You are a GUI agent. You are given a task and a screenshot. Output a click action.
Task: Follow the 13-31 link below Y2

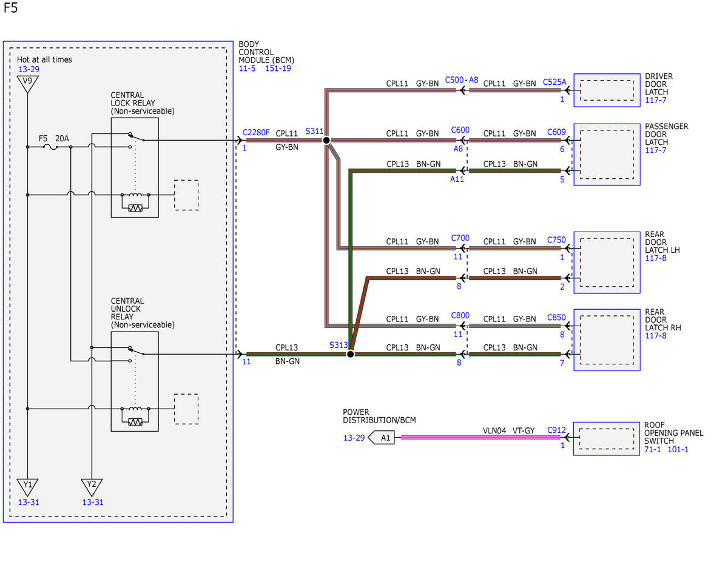(93, 502)
